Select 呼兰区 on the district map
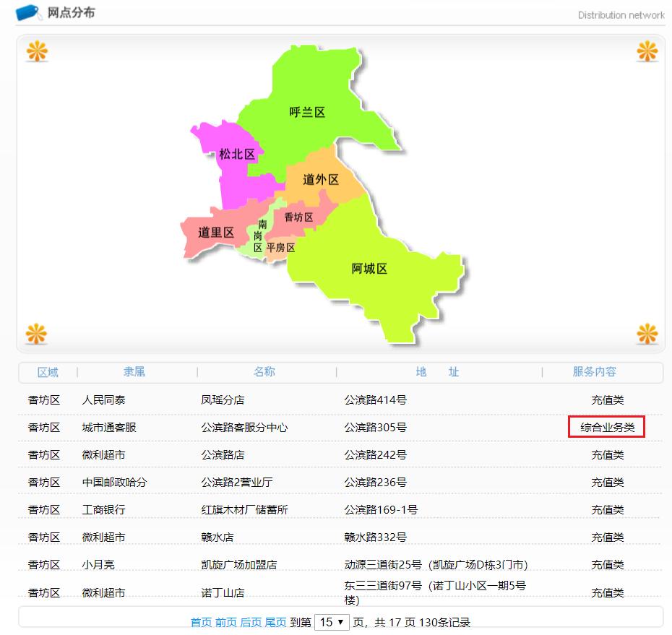The height and width of the screenshot is (635, 672). coord(307,112)
